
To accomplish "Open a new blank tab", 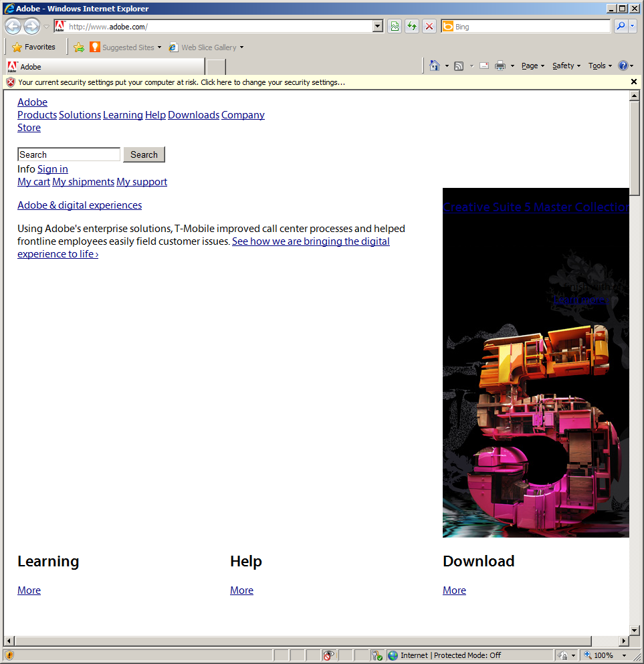I will [x=216, y=67].
